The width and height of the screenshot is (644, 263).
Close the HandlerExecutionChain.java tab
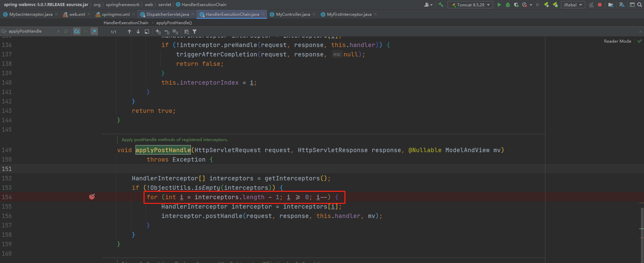[263, 14]
